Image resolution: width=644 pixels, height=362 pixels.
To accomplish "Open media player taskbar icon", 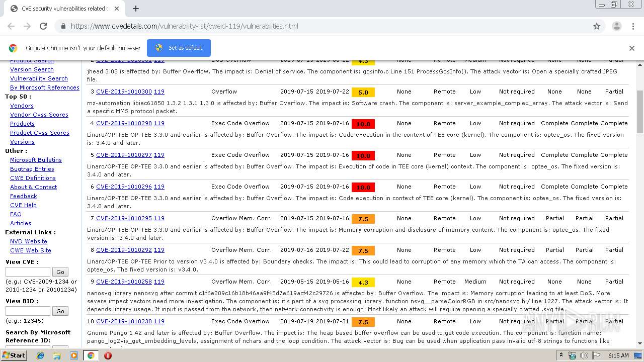I will pyautogui.click(x=74, y=355).
